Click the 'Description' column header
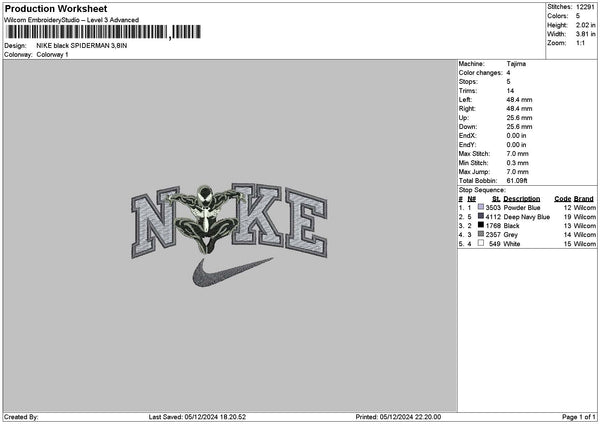Screen dimensions: 600x424 coord(522,199)
